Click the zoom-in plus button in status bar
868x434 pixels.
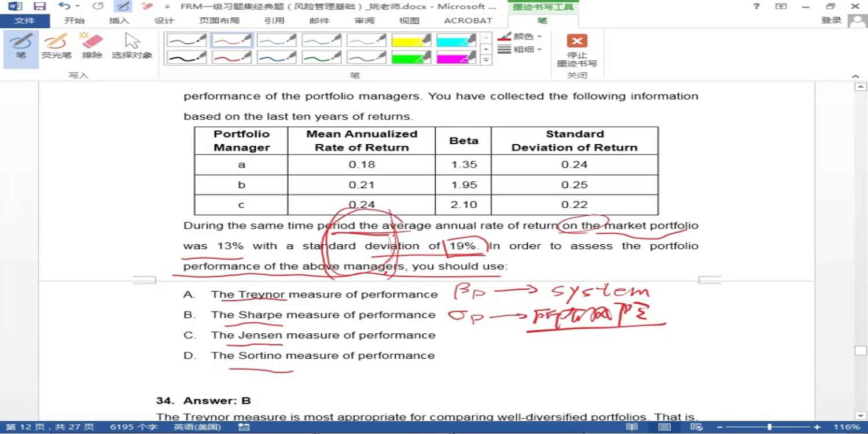pos(816,427)
